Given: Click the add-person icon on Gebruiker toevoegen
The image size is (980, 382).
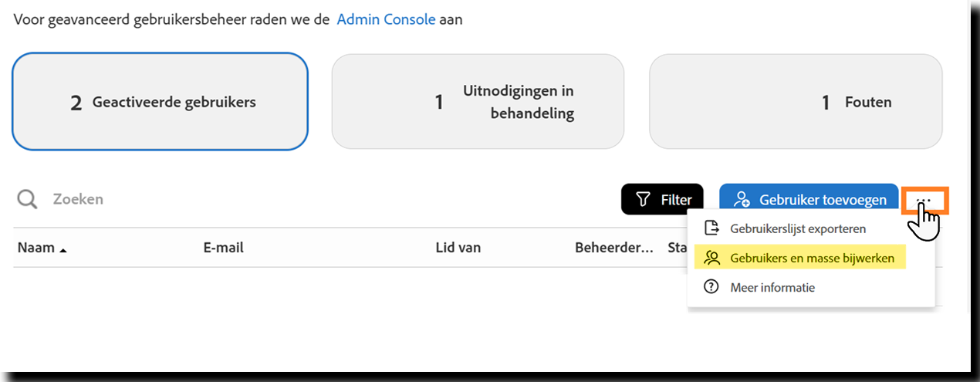Looking at the screenshot, I should click(742, 200).
